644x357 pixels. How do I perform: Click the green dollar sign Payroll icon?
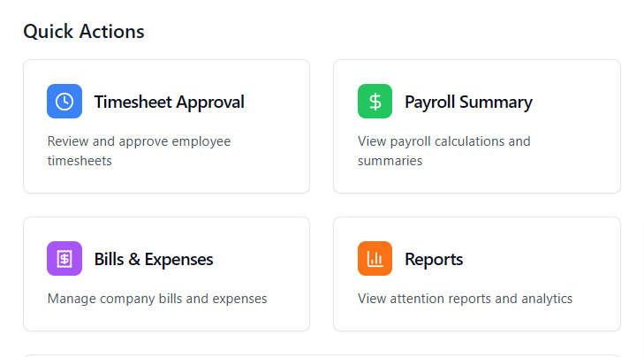(375, 102)
